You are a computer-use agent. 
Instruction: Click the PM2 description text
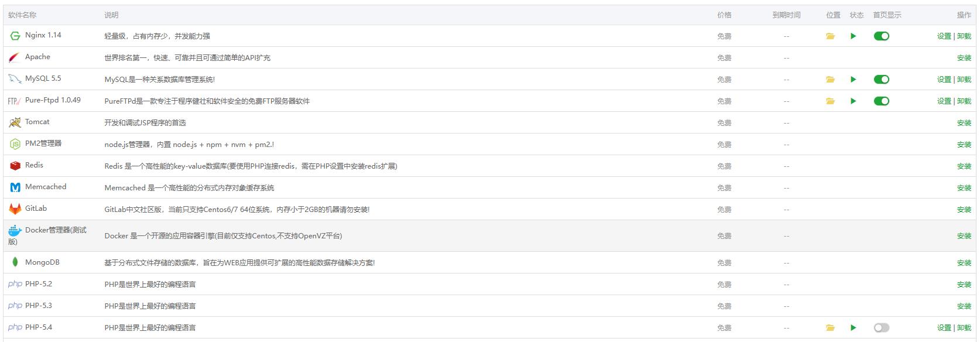[189, 145]
